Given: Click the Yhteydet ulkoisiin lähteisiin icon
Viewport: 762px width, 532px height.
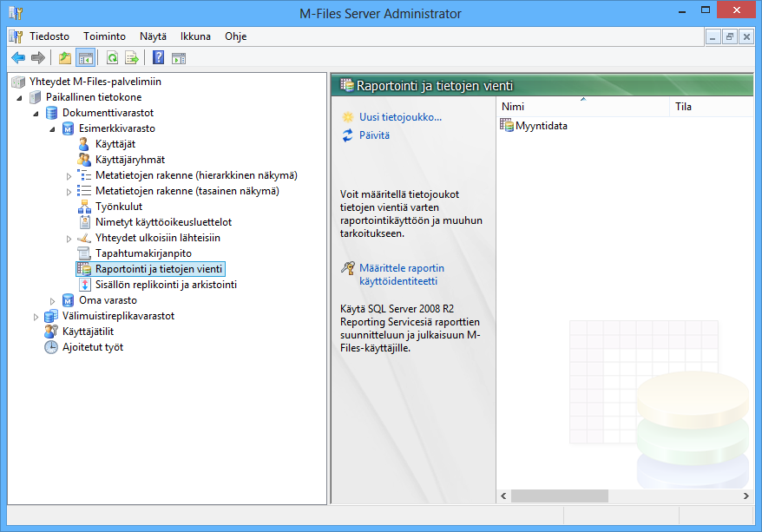Looking at the screenshot, I should (84, 238).
